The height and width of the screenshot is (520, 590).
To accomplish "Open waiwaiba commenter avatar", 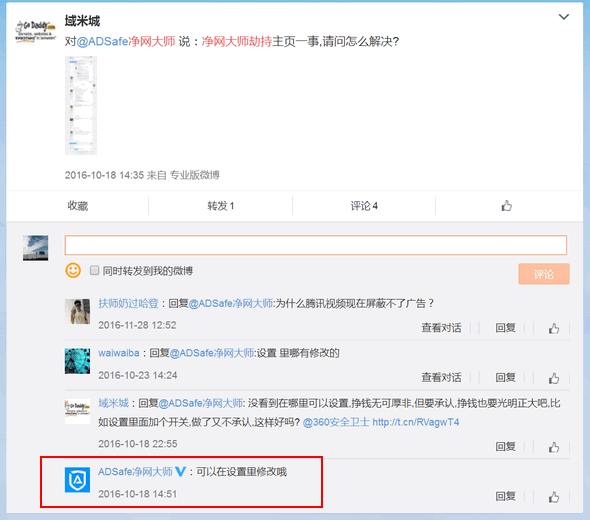I will pos(78,361).
